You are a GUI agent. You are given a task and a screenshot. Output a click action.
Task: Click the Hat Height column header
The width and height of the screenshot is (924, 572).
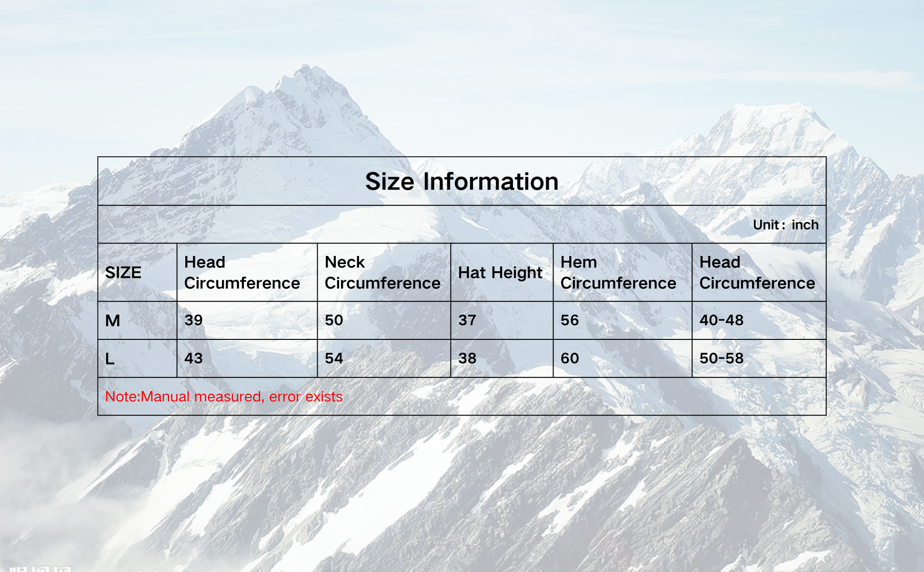click(500, 273)
